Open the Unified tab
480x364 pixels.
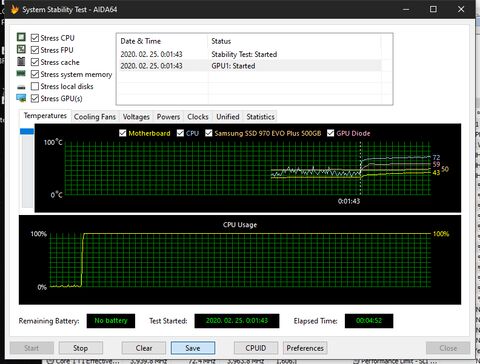click(228, 117)
